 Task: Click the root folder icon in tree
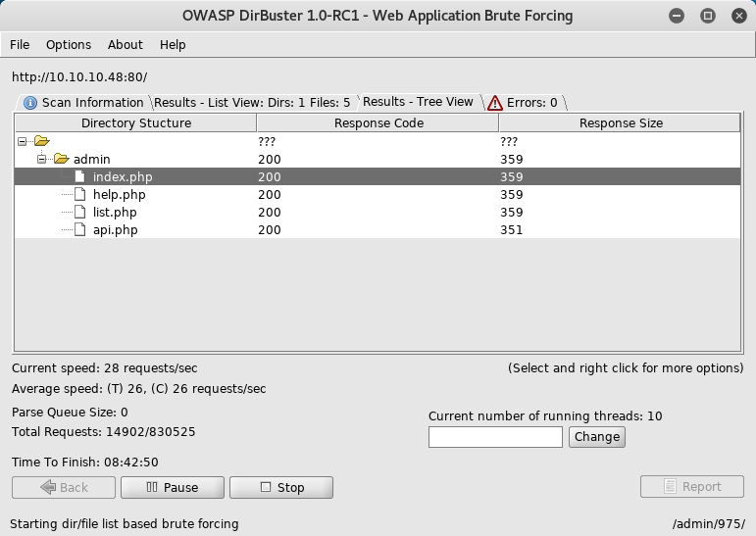(41, 141)
